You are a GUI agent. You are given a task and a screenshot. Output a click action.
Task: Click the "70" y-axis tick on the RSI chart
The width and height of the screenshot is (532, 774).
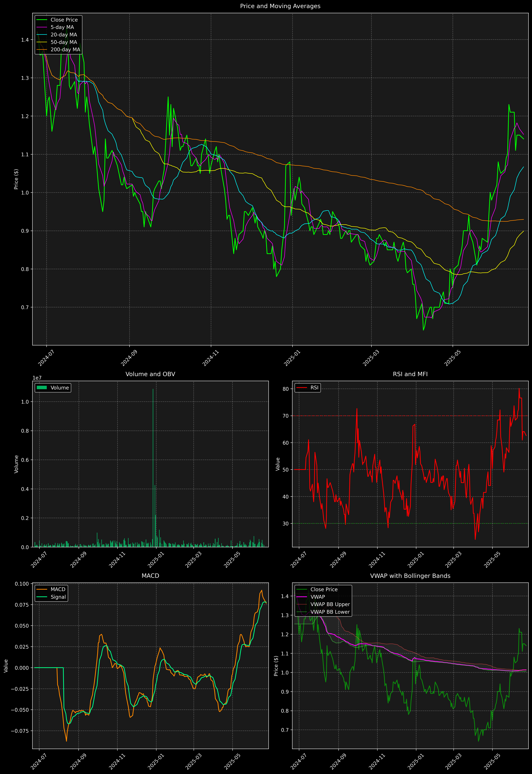click(x=286, y=416)
